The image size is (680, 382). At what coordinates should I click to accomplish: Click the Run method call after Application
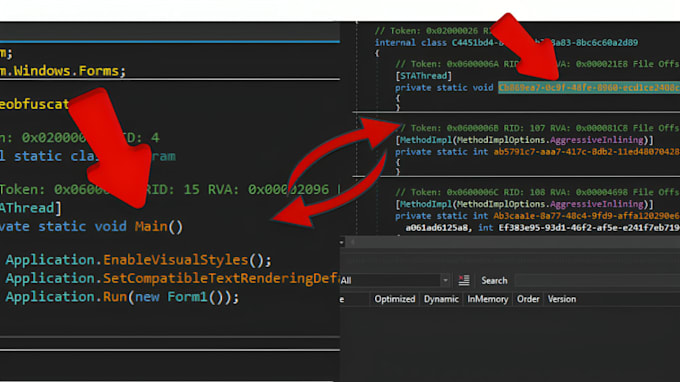coord(114,297)
